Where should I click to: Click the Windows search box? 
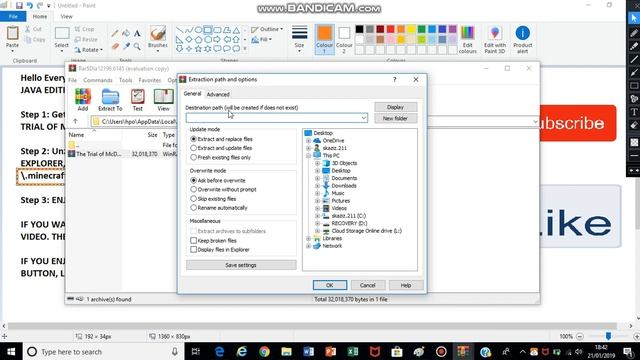point(103,351)
